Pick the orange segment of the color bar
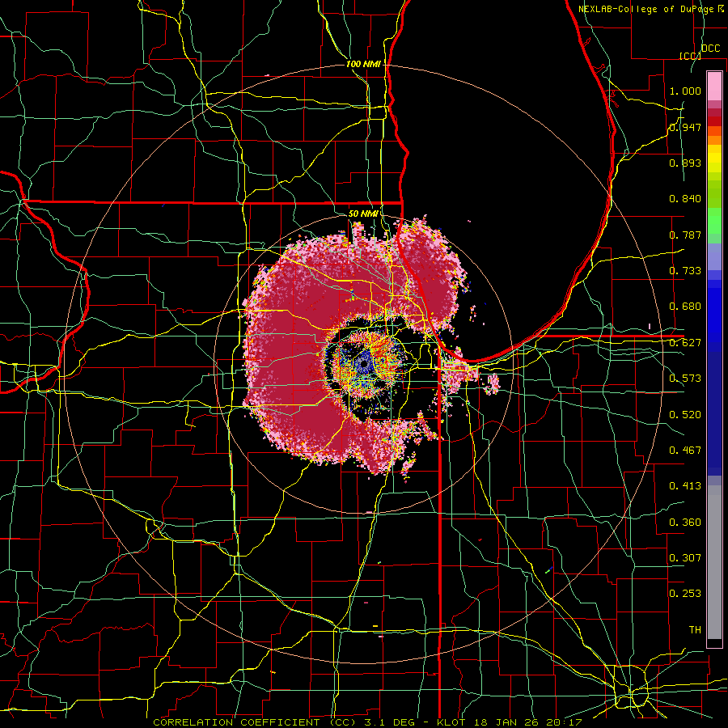This screenshot has width=728, height=728. point(714,140)
